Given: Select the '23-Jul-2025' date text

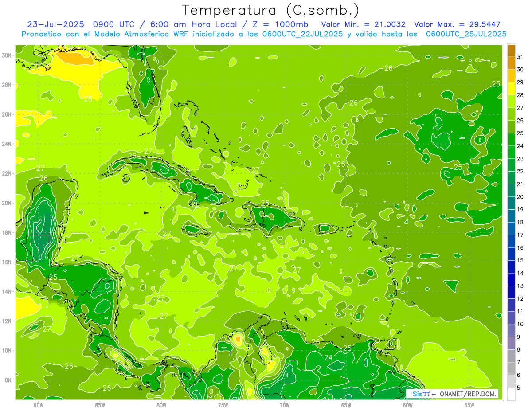Looking at the screenshot, I should point(57,24).
